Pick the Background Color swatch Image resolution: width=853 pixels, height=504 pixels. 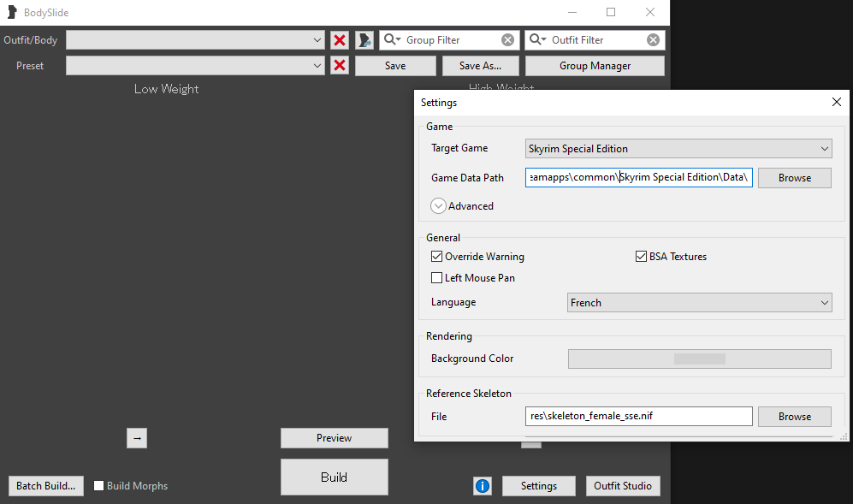tap(700, 359)
